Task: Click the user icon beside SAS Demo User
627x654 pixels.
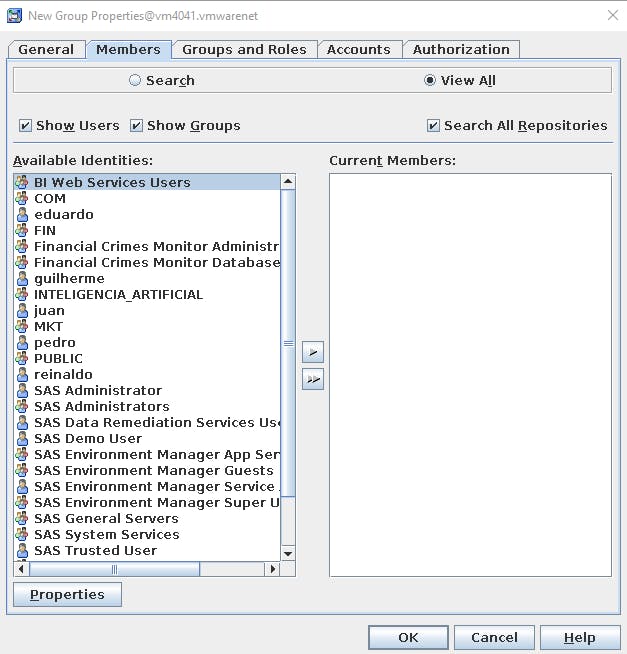Action: (22, 438)
